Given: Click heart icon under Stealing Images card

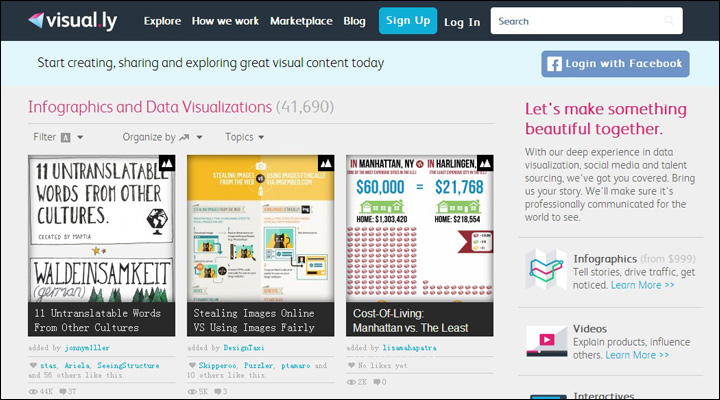Looking at the screenshot, I should coord(192,366).
